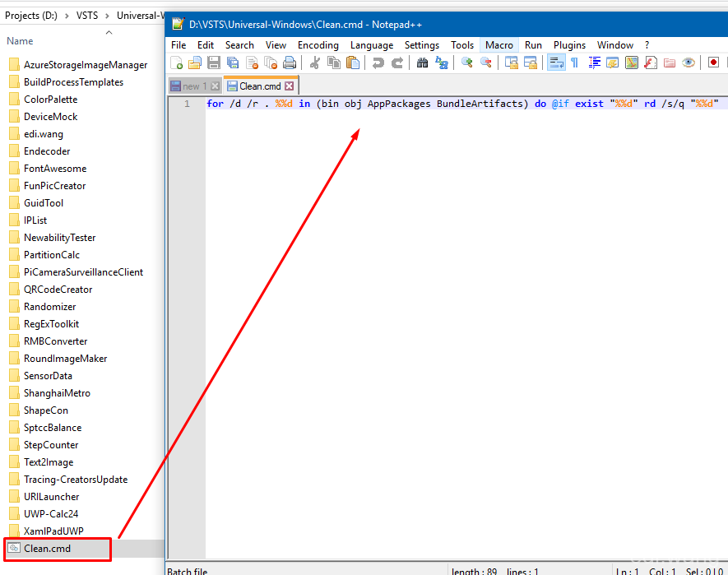Select the QRCodeCreator folder

point(58,290)
